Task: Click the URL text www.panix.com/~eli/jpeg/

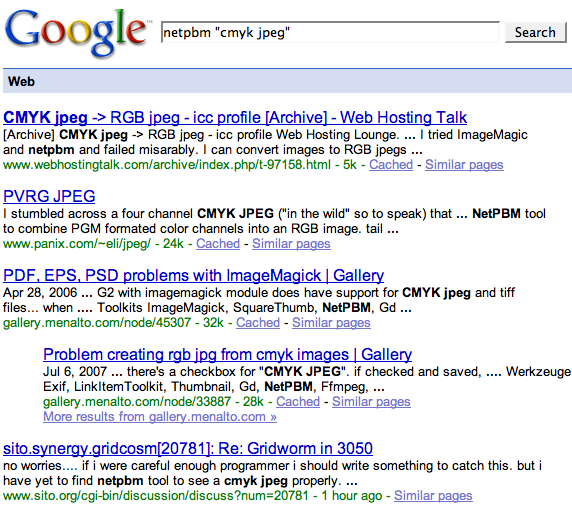Action: (77, 243)
